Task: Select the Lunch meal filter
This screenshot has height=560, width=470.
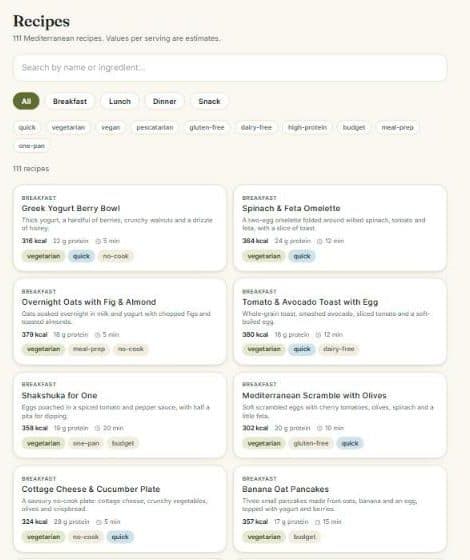Action: (x=120, y=101)
